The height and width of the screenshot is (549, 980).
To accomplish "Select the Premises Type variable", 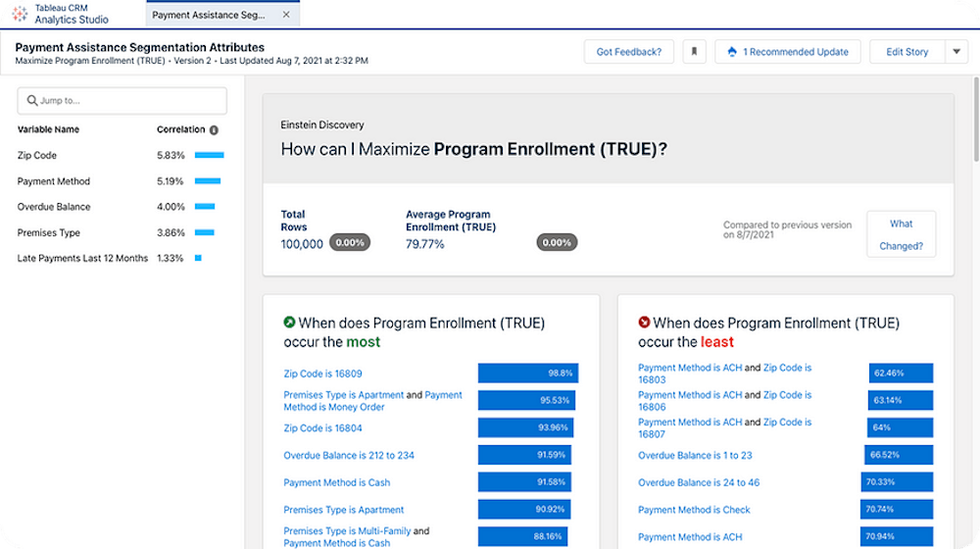I will pyautogui.click(x=49, y=232).
